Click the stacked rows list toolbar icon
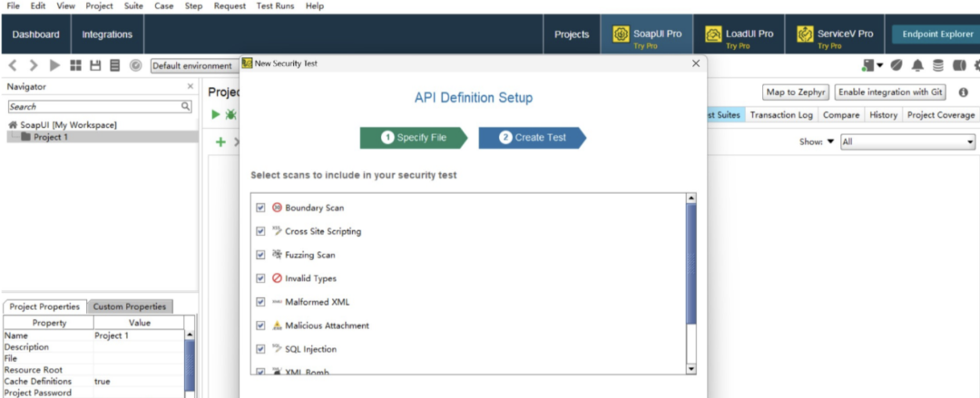980x398 pixels. point(115,65)
